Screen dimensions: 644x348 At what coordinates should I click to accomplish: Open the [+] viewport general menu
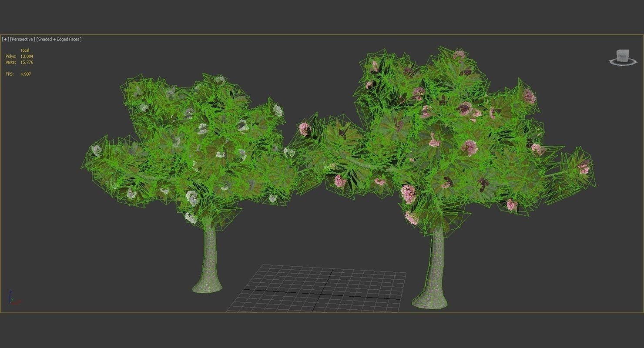point(5,39)
